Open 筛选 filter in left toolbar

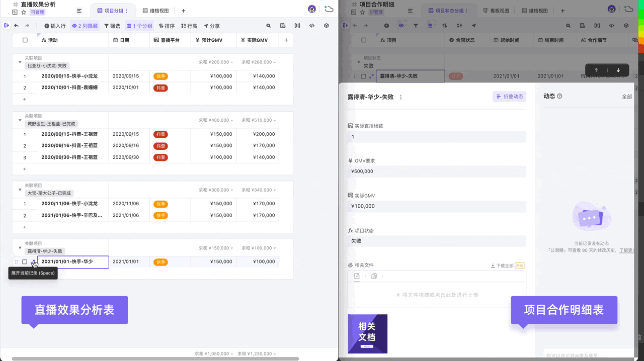coord(112,26)
